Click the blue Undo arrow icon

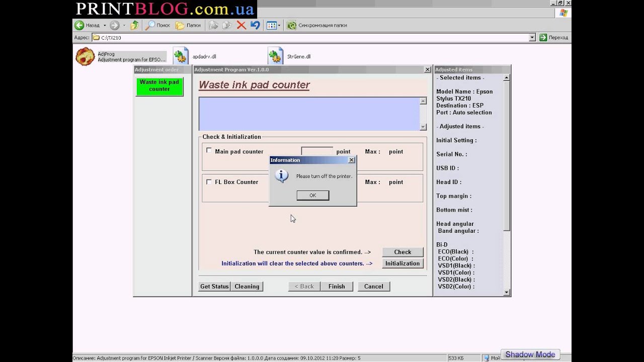tap(255, 25)
